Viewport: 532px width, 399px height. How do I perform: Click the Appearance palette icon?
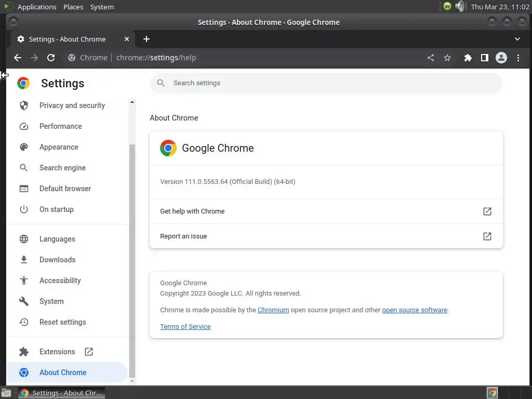(24, 147)
